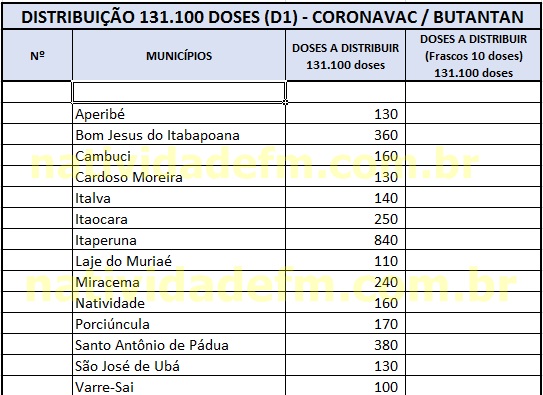Screen dimensions: 543x395
Task: Select the Varre-Sai cell
Action: (x=179, y=386)
